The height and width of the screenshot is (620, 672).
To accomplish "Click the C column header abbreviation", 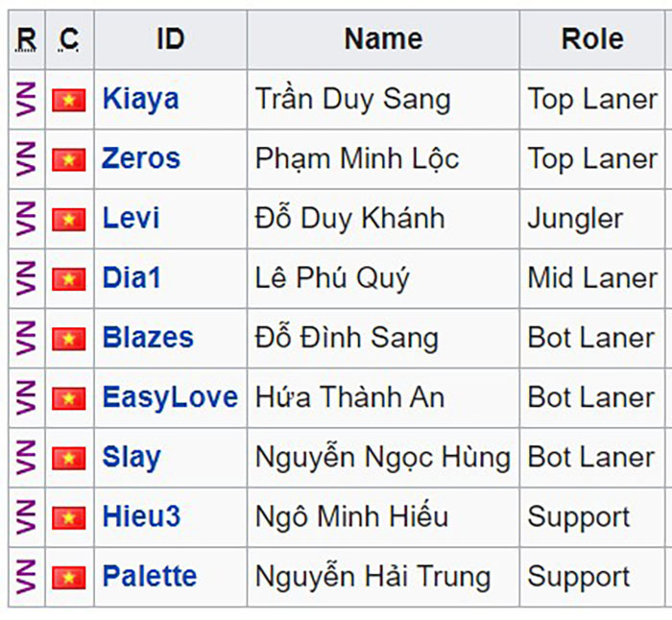I will pyautogui.click(x=68, y=39).
